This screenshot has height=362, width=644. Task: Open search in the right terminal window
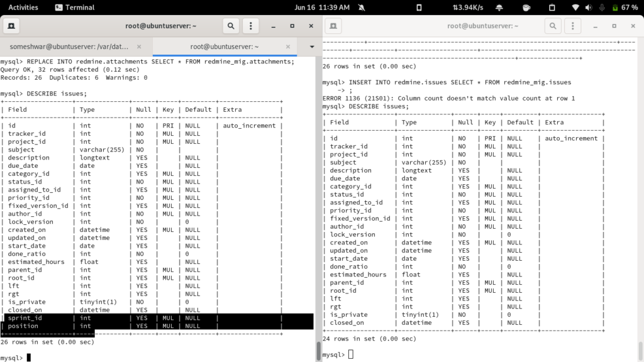tap(553, 26)
